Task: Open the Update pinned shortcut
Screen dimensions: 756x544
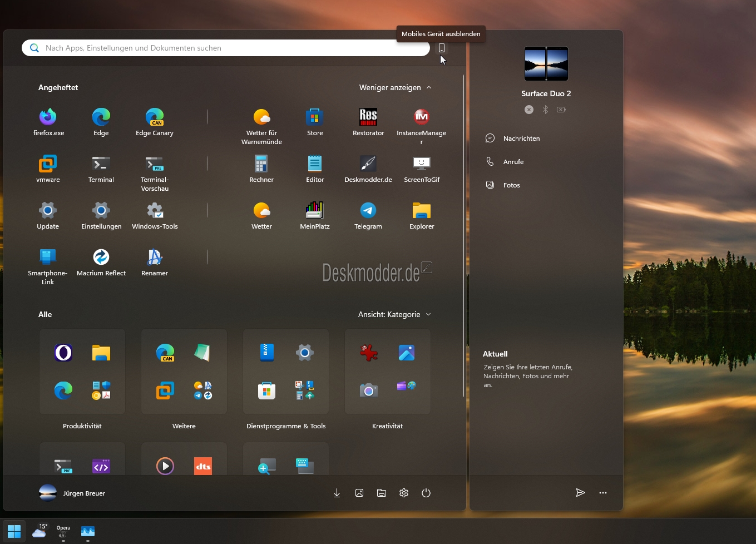Action: pyautogui.click(x=48, y=216)
